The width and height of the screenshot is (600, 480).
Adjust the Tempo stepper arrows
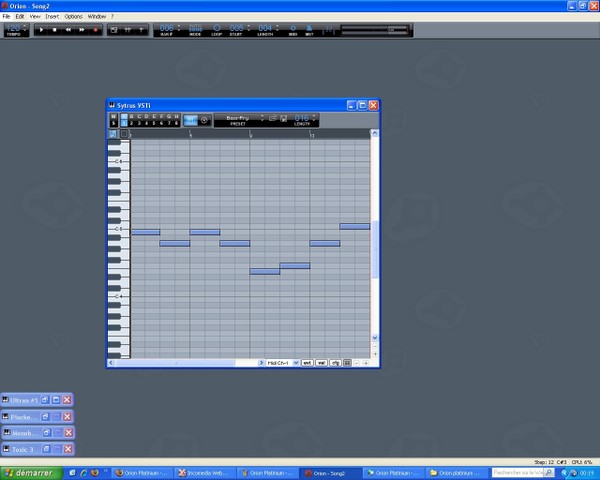pos(25,28)
